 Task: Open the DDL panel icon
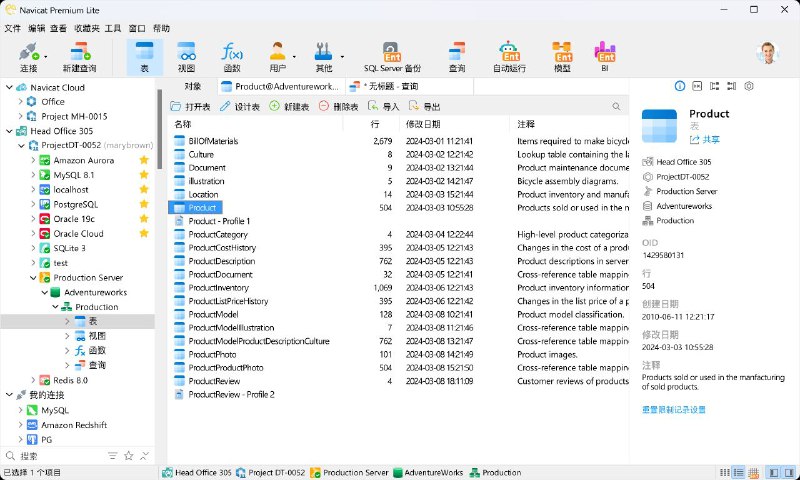pos(697,86)
